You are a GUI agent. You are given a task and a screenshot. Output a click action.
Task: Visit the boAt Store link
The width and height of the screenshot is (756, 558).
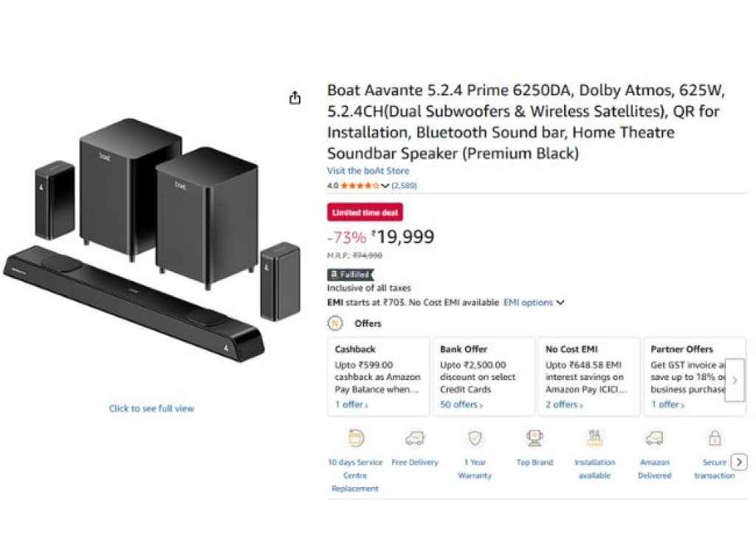[x=368, y=170]
